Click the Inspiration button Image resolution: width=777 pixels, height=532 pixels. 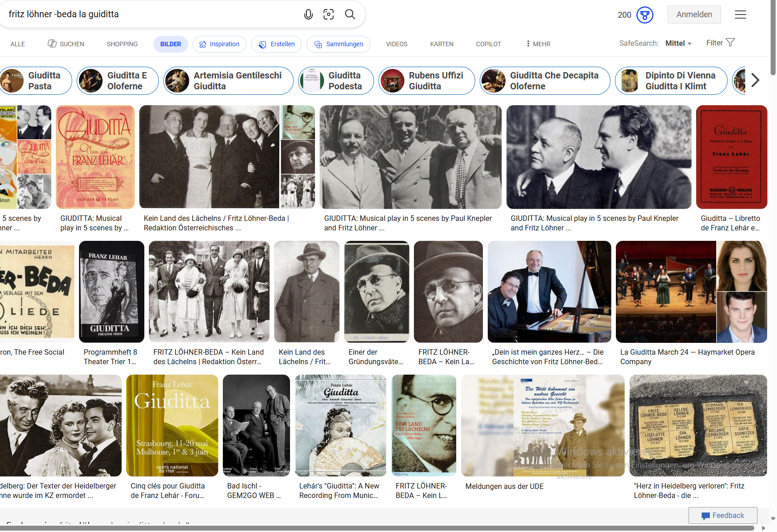click(220, 44)
